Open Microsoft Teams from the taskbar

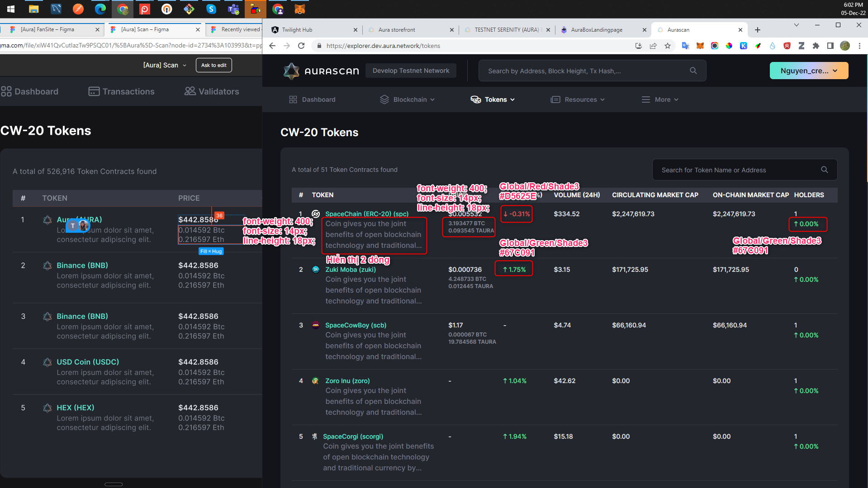[x=233, y=9]
